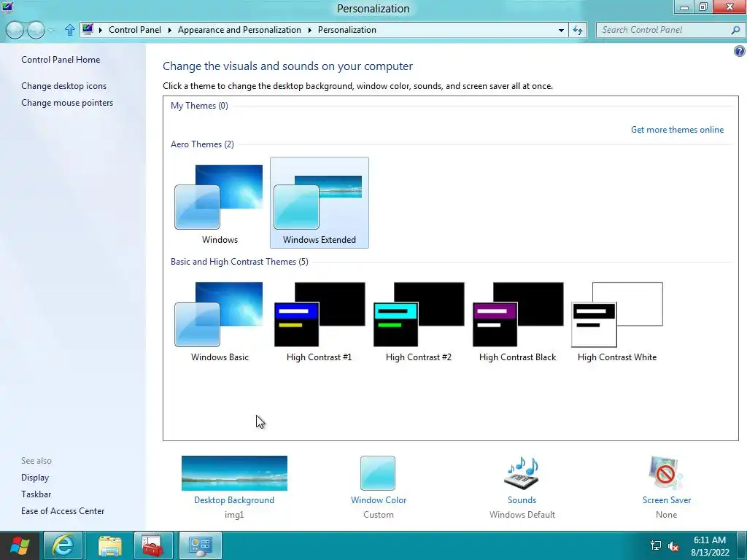747x560 pixels.
Task: Open the Help question mark icon
Action: tap(740, 52)
